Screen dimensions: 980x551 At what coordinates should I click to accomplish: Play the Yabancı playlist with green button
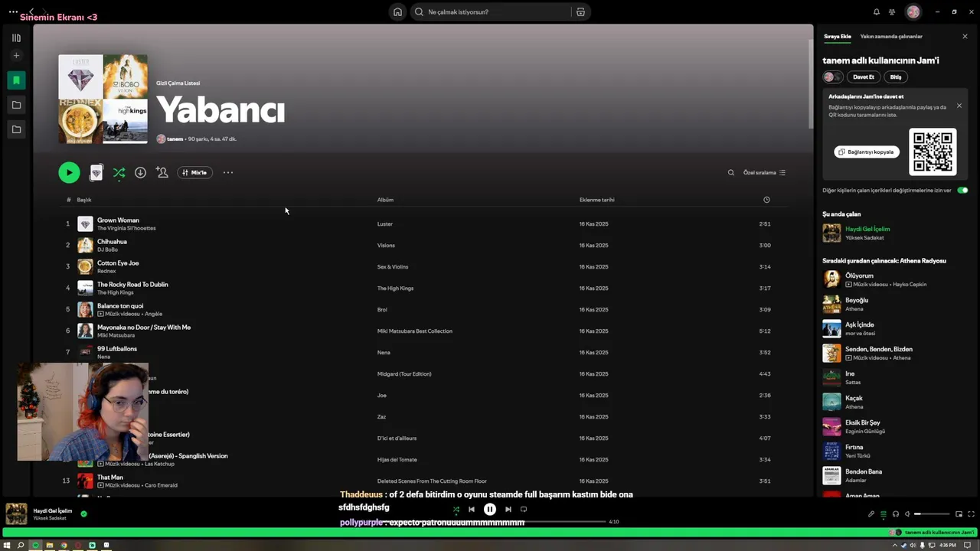point(69,172)
